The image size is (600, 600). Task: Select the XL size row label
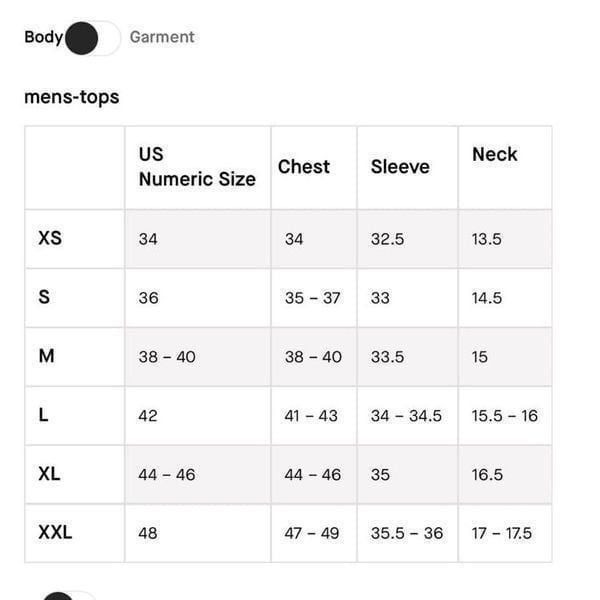click(49, 474)
